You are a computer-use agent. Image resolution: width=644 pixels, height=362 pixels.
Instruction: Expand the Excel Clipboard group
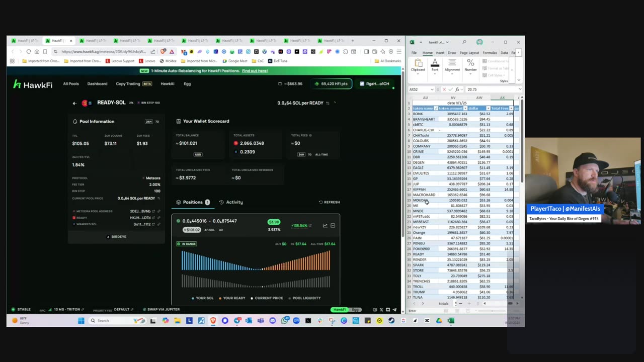click(x=418, y=65)
